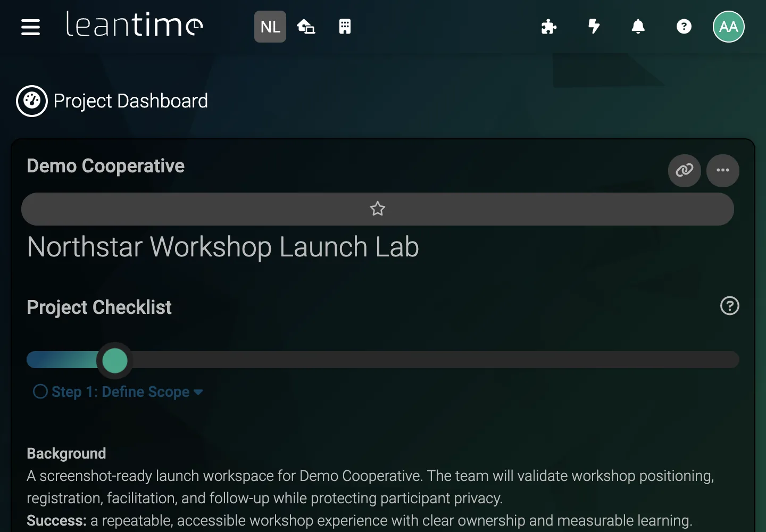766x532 pixels.
Task: Open the three-dots project options menu
Action: click(723, 171)
